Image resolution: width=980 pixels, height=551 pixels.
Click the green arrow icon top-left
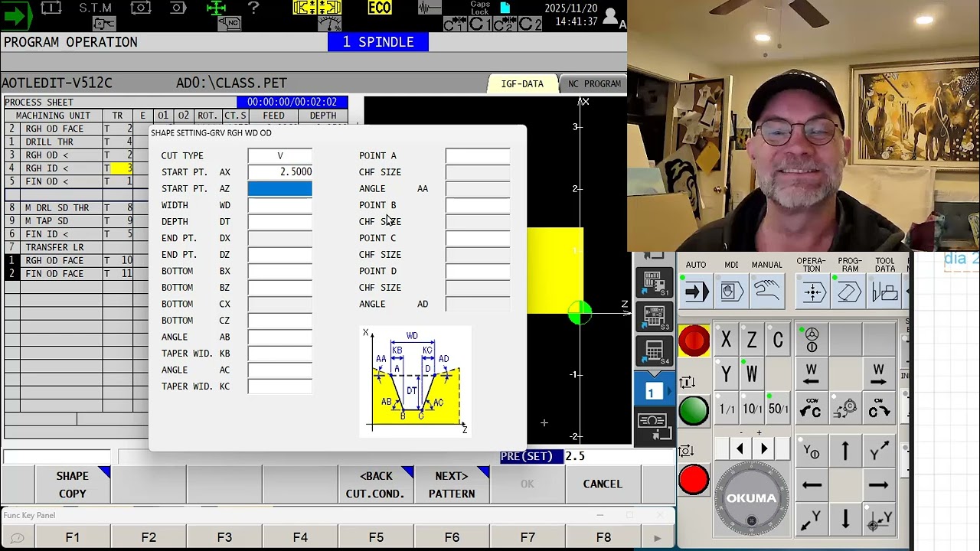15,15
